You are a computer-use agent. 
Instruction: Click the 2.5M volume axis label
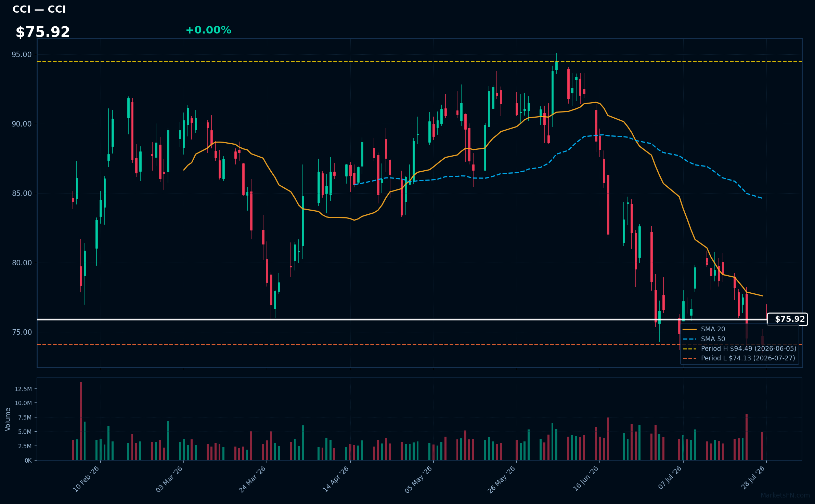25,446
